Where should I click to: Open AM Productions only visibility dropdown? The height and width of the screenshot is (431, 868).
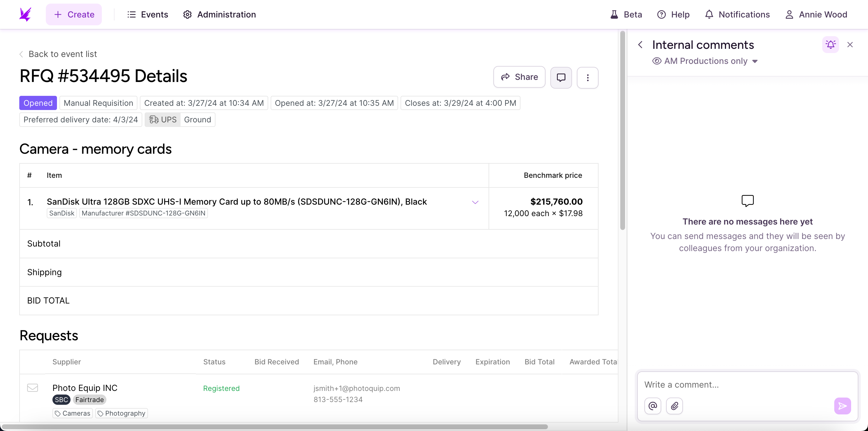pyautogui.click(x=705, y=61)
